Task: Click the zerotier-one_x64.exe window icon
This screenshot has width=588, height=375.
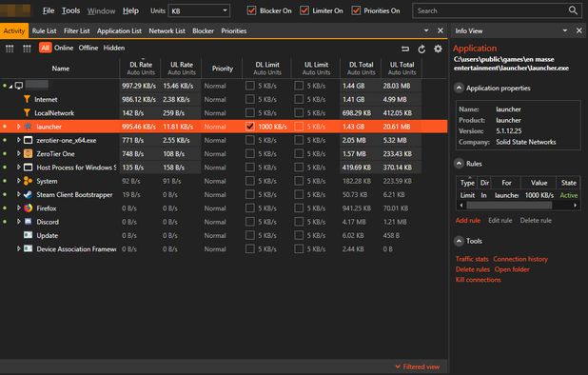Action: [x=29, y=140]
